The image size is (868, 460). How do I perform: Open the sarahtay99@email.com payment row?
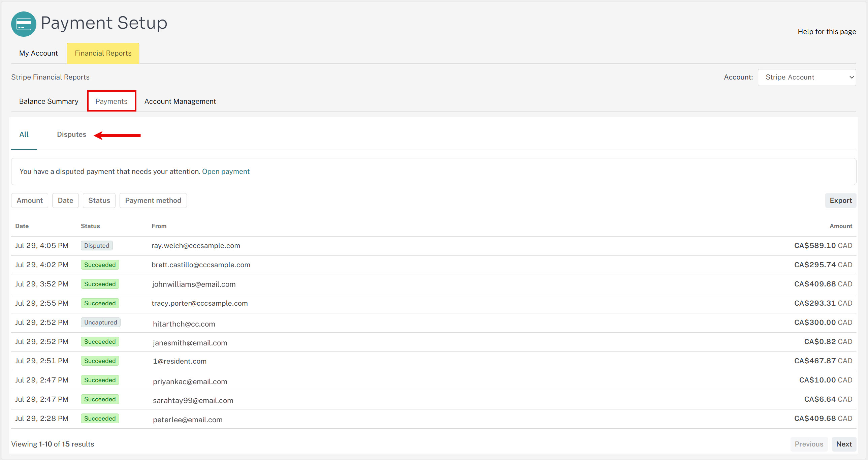433,399
